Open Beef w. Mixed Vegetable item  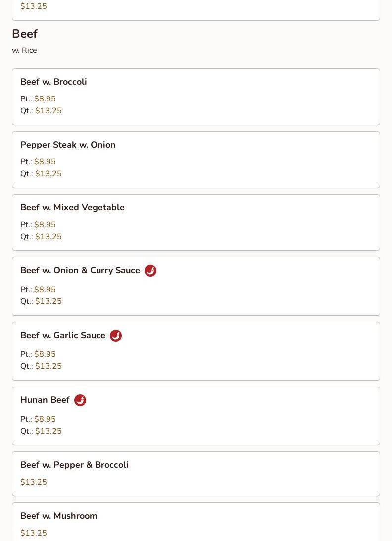pos(72,208)
